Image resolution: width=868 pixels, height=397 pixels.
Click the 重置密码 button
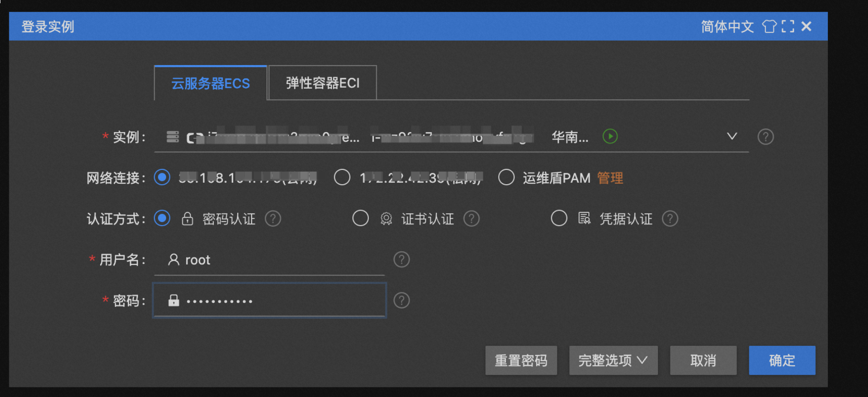[521, 361]
